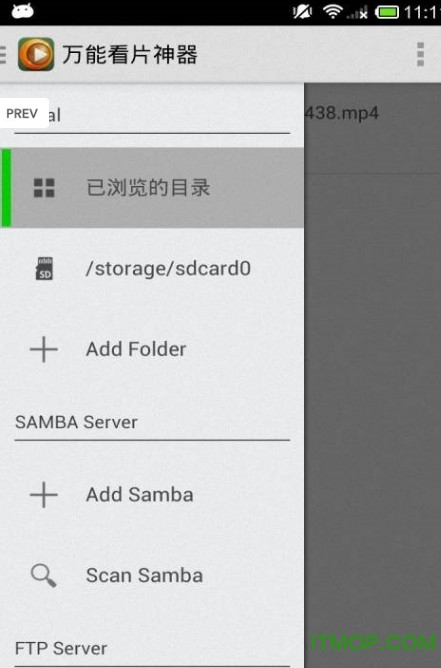
Task: Click the SD card icon
Action: click(44, 268)
